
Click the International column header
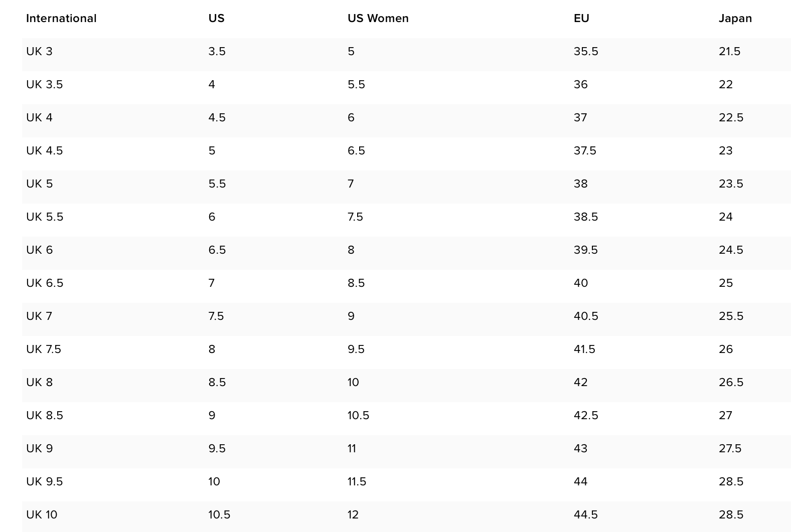[x=61, y=19]
